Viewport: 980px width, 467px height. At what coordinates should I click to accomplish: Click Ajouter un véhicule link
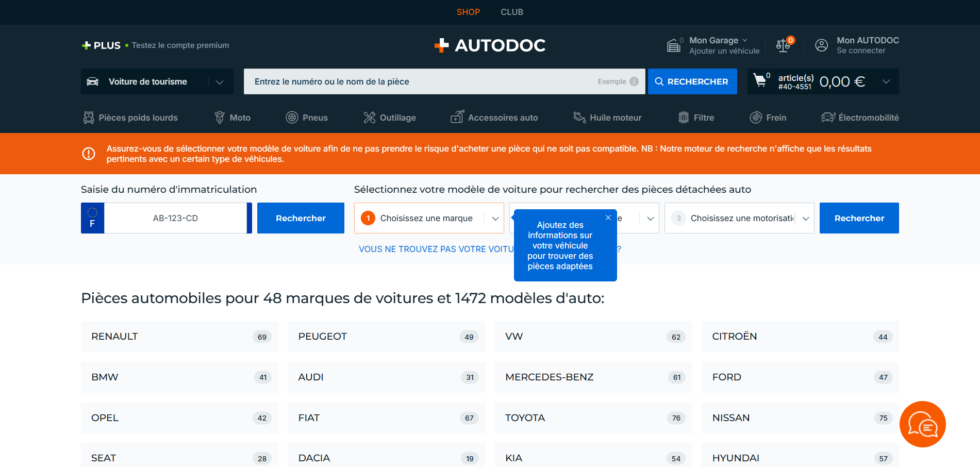(724, 51)
